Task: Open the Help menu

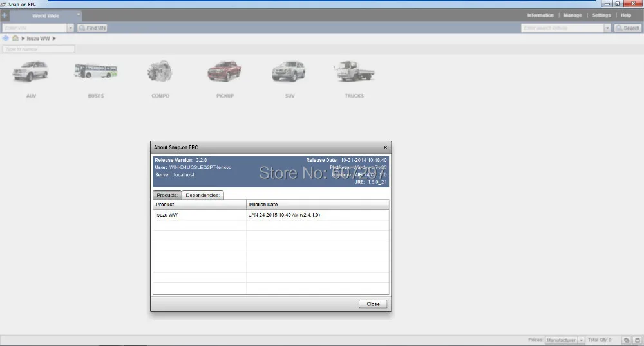Action: [x=625, y=15]
